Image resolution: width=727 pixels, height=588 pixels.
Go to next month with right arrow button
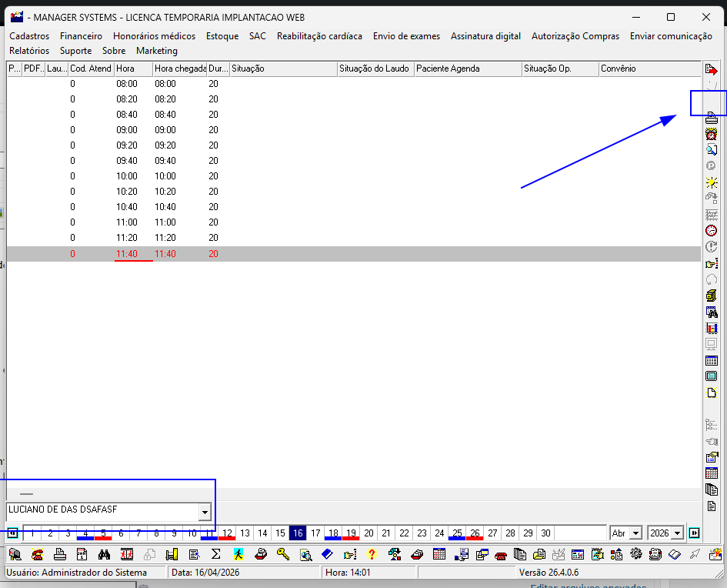coord(694,533)
